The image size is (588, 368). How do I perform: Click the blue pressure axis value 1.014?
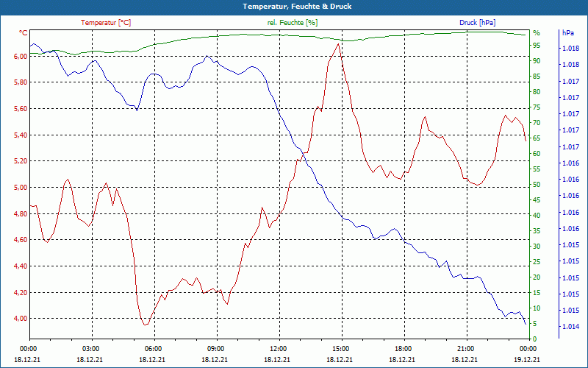570,327
